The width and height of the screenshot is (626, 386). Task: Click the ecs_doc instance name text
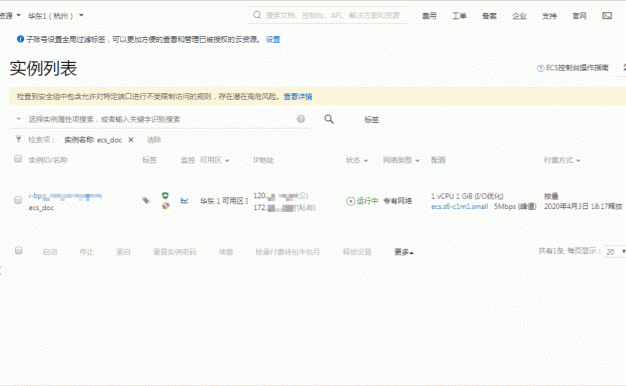click(x=41, y=208)
